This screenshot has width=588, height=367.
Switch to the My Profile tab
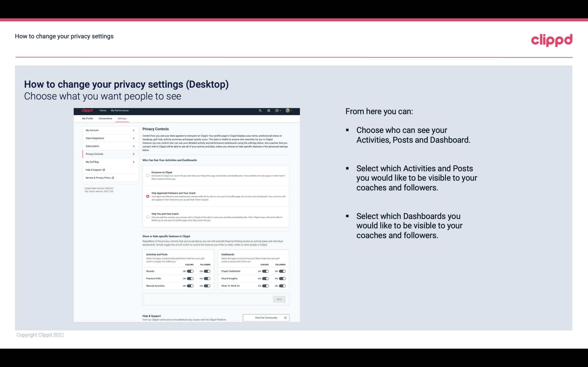coord(88,118)
